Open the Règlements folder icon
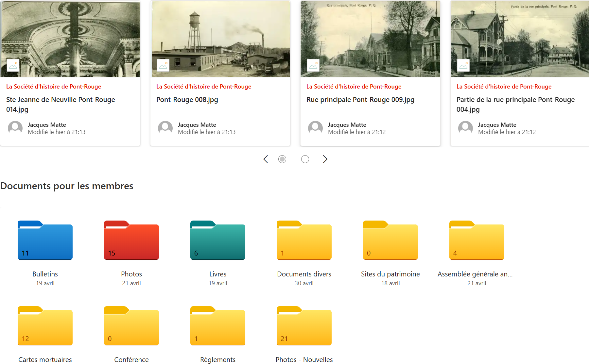589x364 pixels. click(x=218, y=326)
